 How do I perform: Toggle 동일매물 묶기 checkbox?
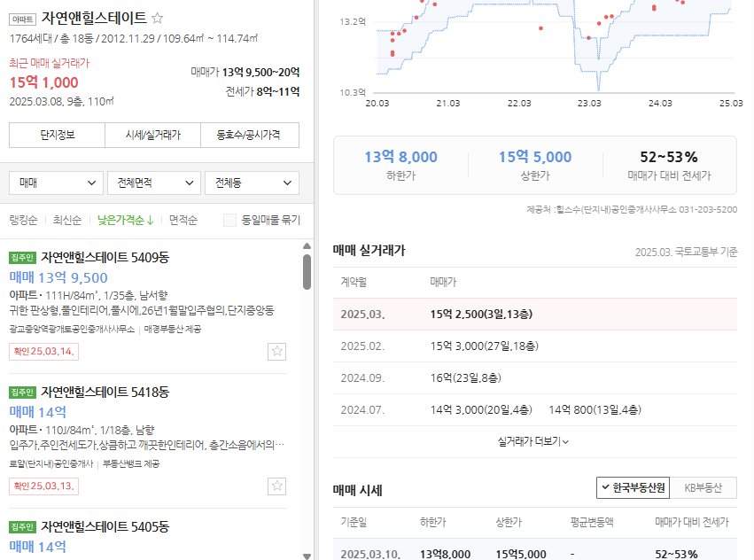[x=229, y=220]
